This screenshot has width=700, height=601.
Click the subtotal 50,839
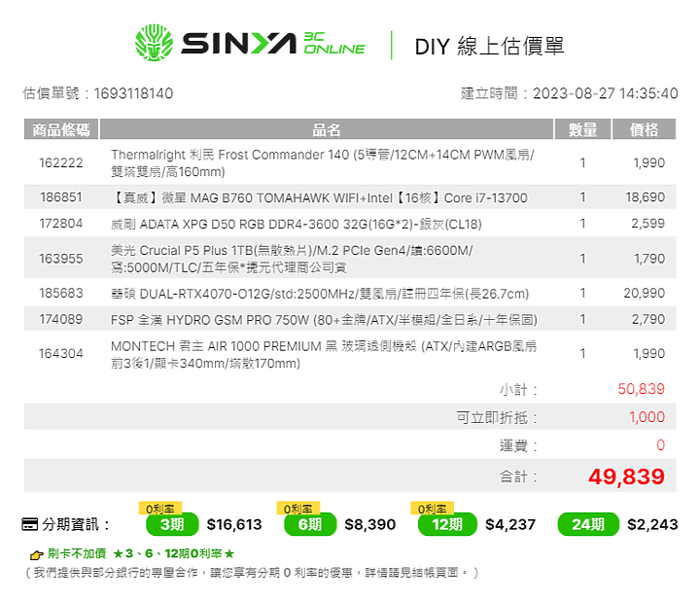click(641, 389)
